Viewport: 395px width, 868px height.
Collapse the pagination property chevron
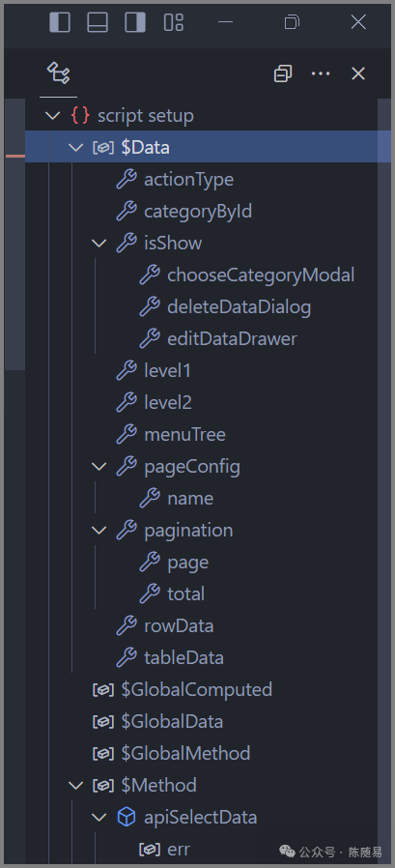99,531
